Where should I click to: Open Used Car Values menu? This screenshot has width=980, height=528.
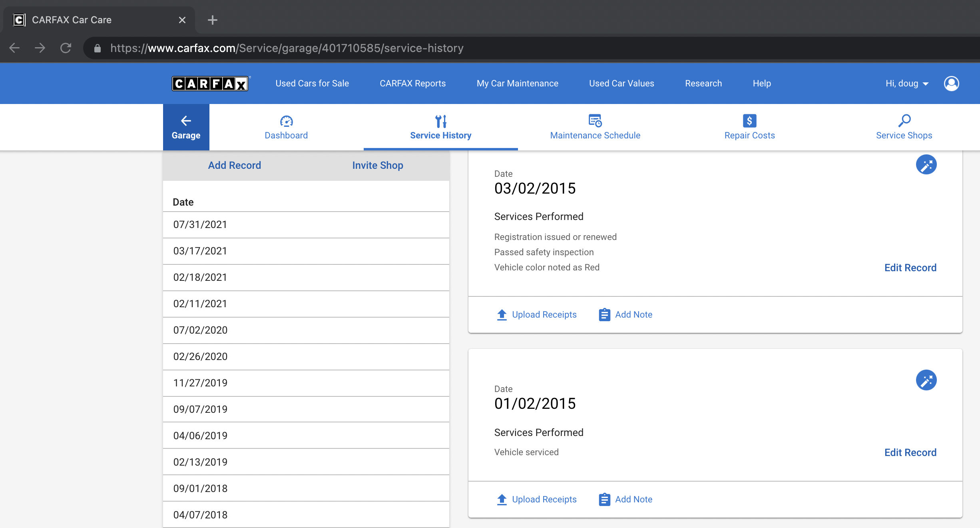coord(621,84)
